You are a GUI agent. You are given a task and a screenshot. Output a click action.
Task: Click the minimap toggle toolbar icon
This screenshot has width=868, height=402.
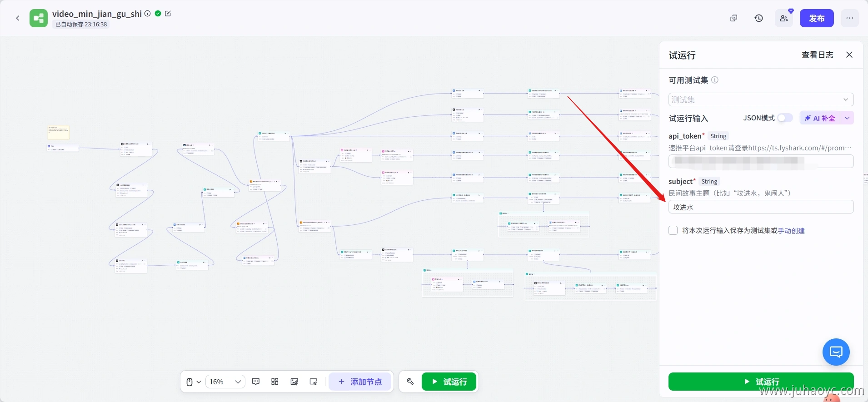pos(314,382)
